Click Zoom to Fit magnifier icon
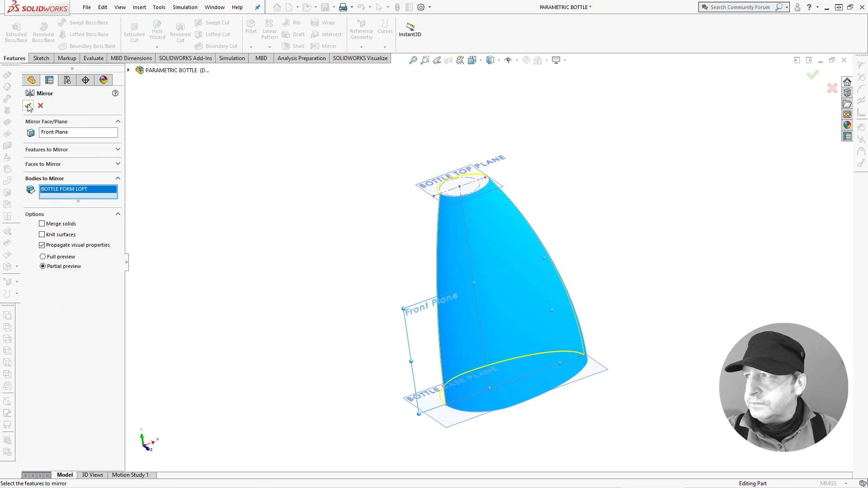 (x=413, y=60)
